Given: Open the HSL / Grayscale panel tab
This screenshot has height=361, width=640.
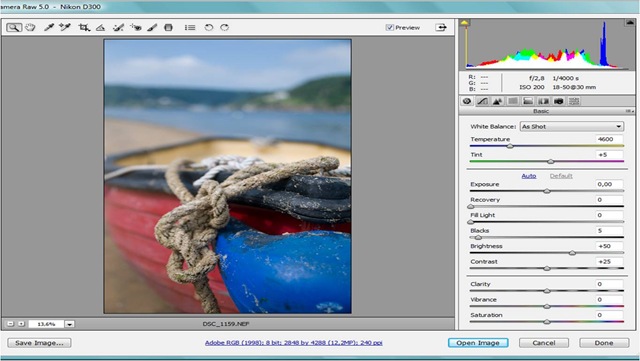Looking at the screenshot, I should pyautogui.click(x=513, y=101).
